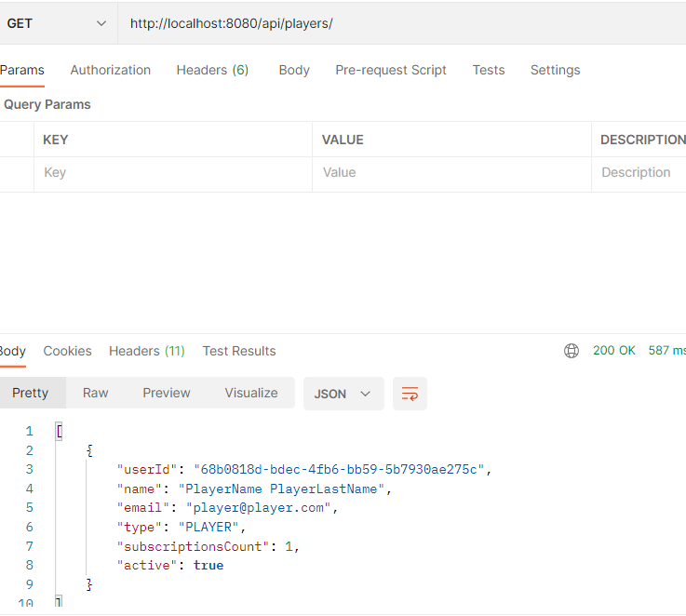The width and height of the screenshot is (686, 616).
Task: Click the 200 OK status
Action: pos(613,351)
